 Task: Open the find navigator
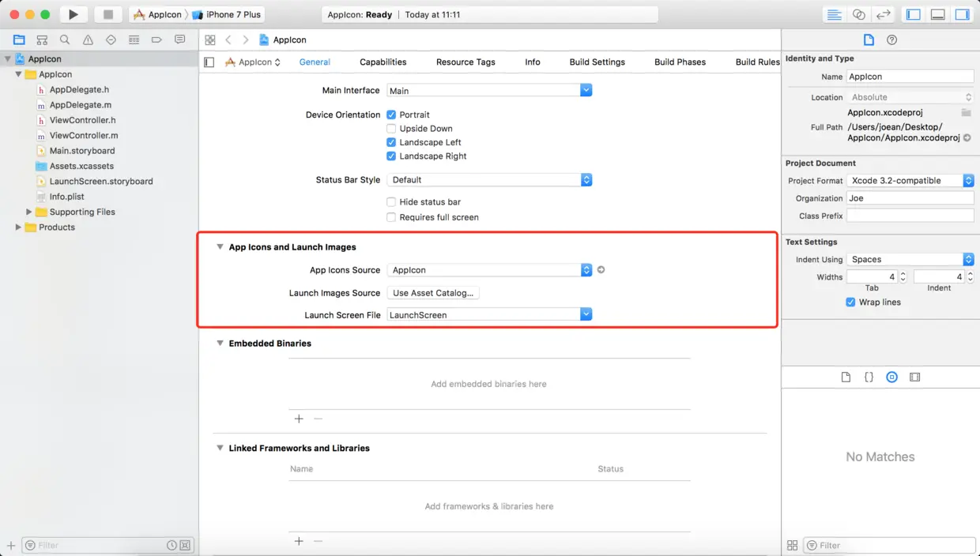click(65, 39)
